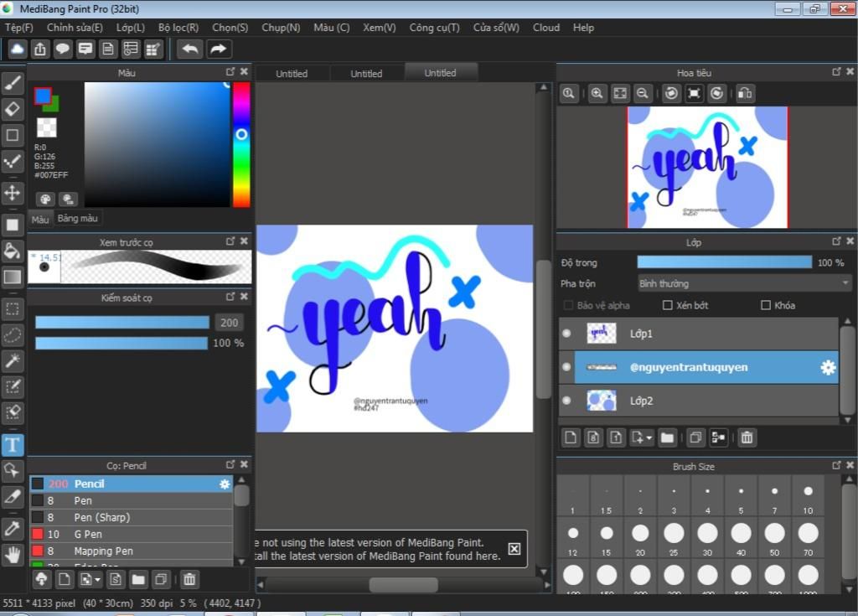The height and width of the screenshot is (616, 858).
Task: Open add-layer dropdown arrow in layer panel
Action: pyautogui.click(x=649, y=438)
